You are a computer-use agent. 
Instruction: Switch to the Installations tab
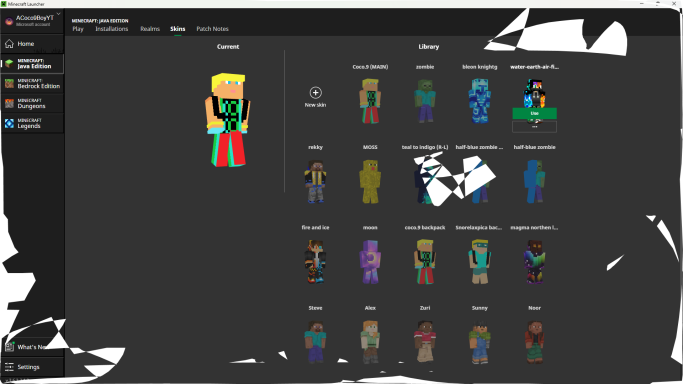tap(112, 29)
